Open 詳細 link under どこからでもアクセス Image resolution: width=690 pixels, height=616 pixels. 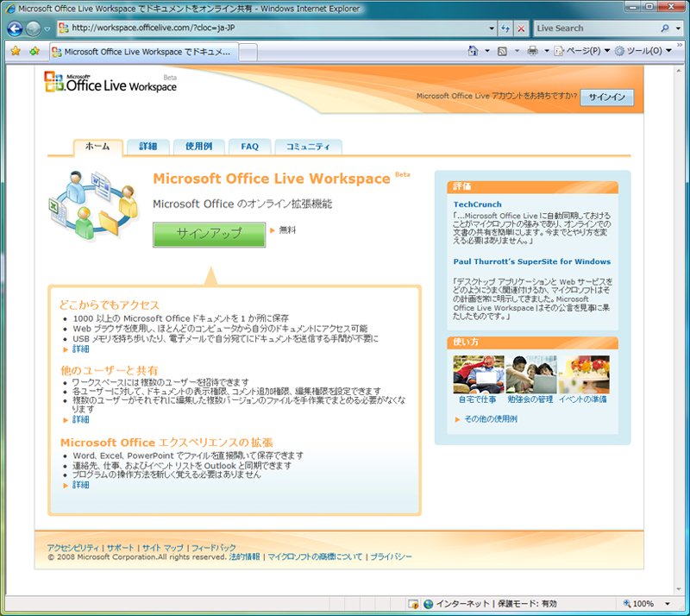(x=80, y=349)
